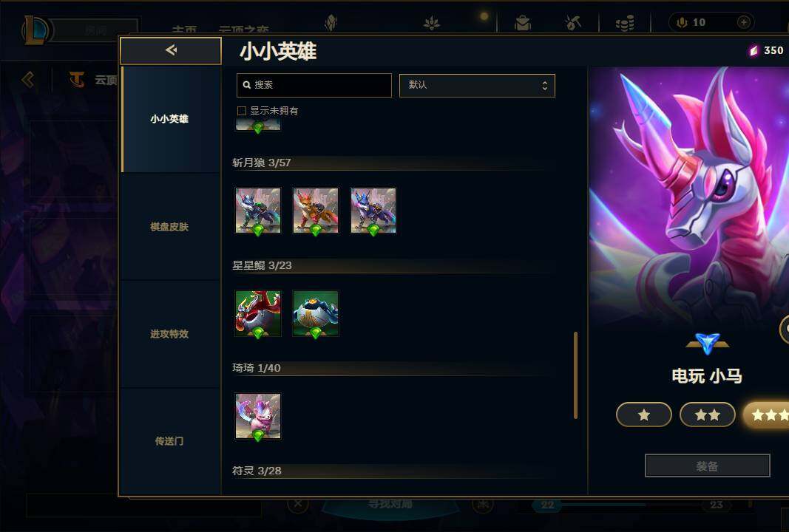
Task: Switch to the 进攻特效 tab
Action: 169,334
